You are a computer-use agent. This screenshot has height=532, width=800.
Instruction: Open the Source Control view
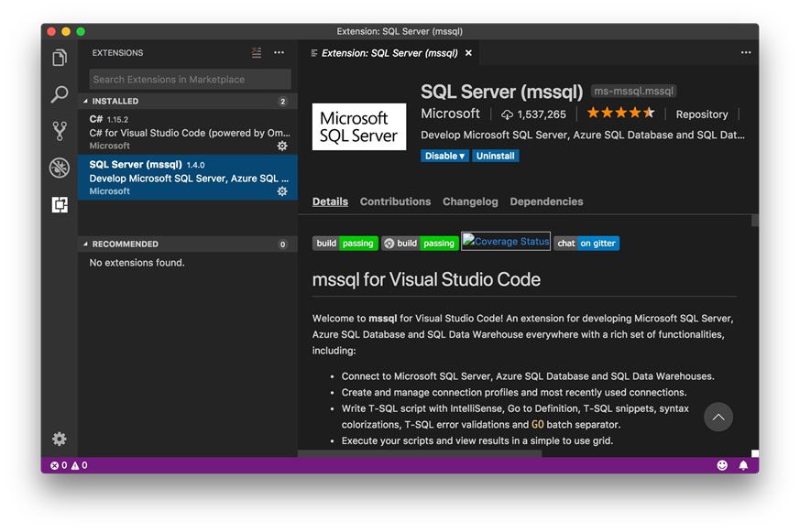[x=60, y=131]
